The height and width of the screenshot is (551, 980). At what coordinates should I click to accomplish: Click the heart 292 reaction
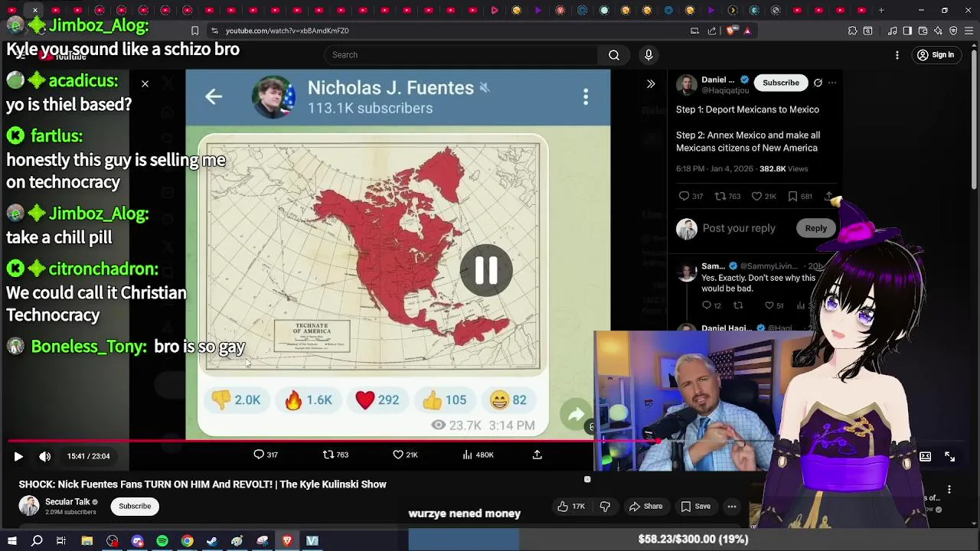(377, 399)
